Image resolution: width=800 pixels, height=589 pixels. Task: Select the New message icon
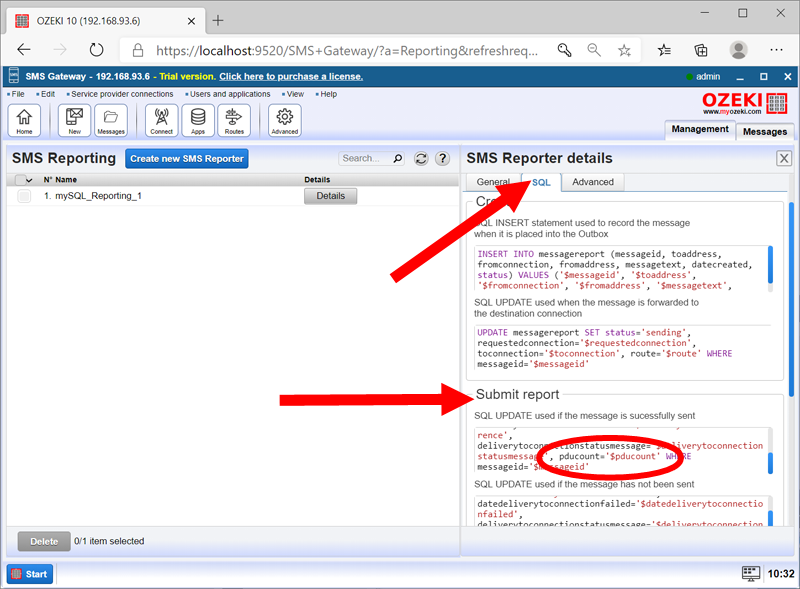coord(74,120)
